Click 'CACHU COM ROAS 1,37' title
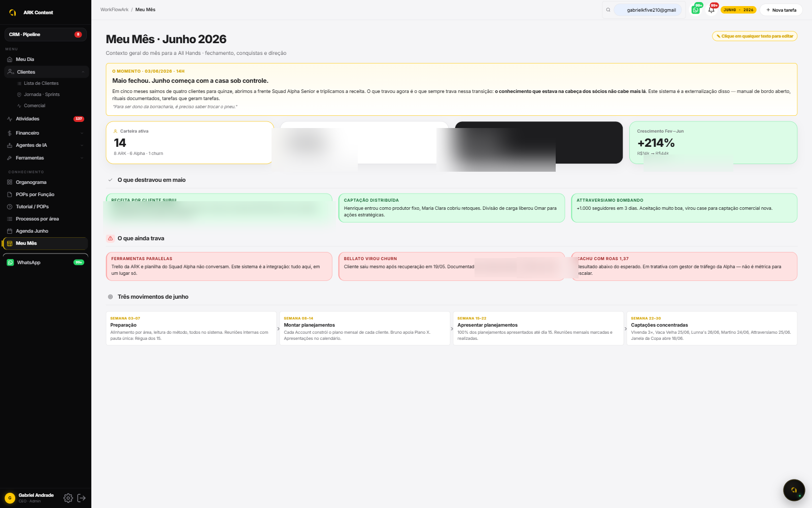 coord(603,259)
